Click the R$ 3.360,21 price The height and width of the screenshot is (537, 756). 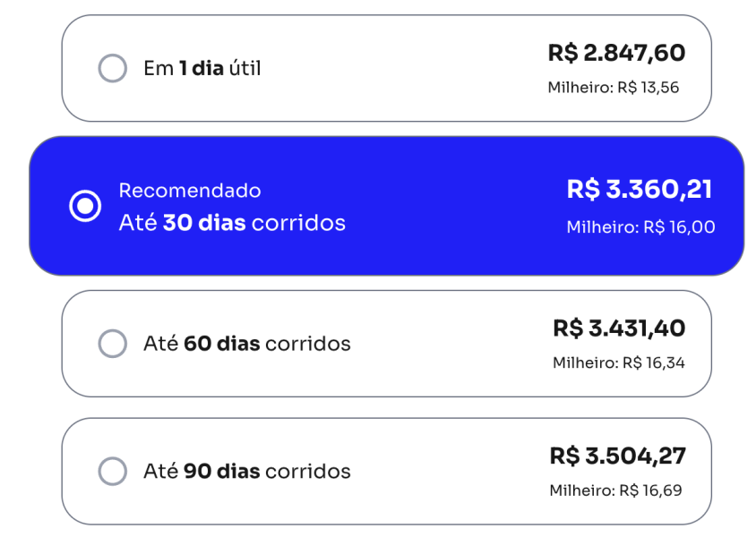coord(640,190)
